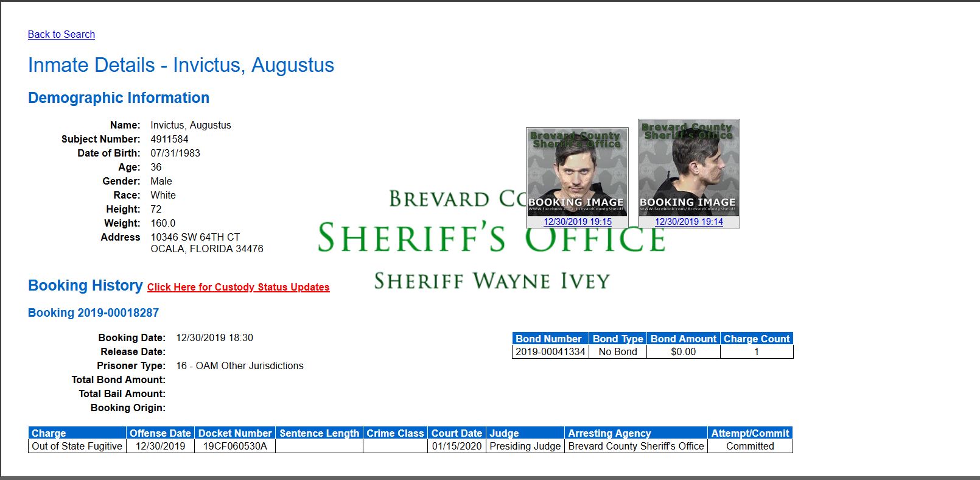
Task: Click the Sentence Length column header
Action: click(319, 433)
